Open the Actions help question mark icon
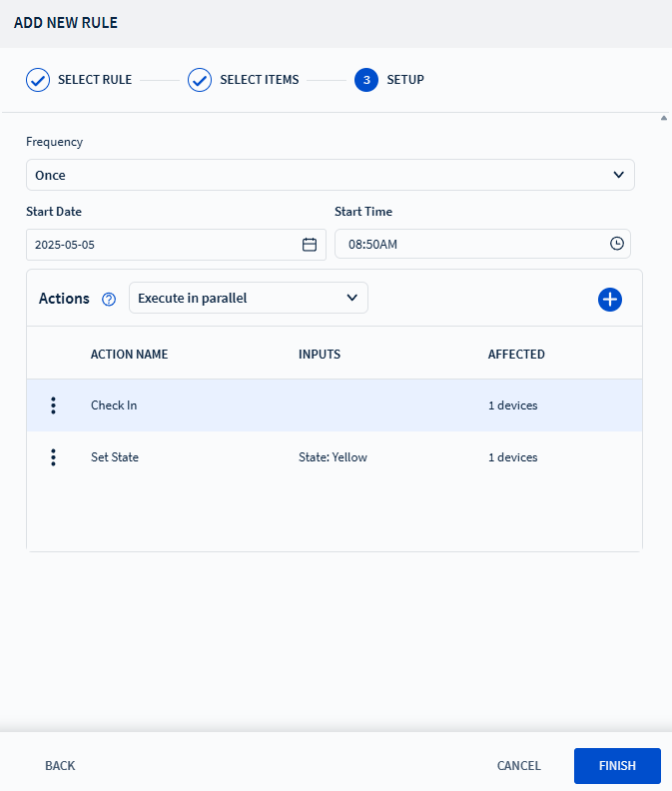This screenshot has width=672, height=791. [x=110, y=299]
